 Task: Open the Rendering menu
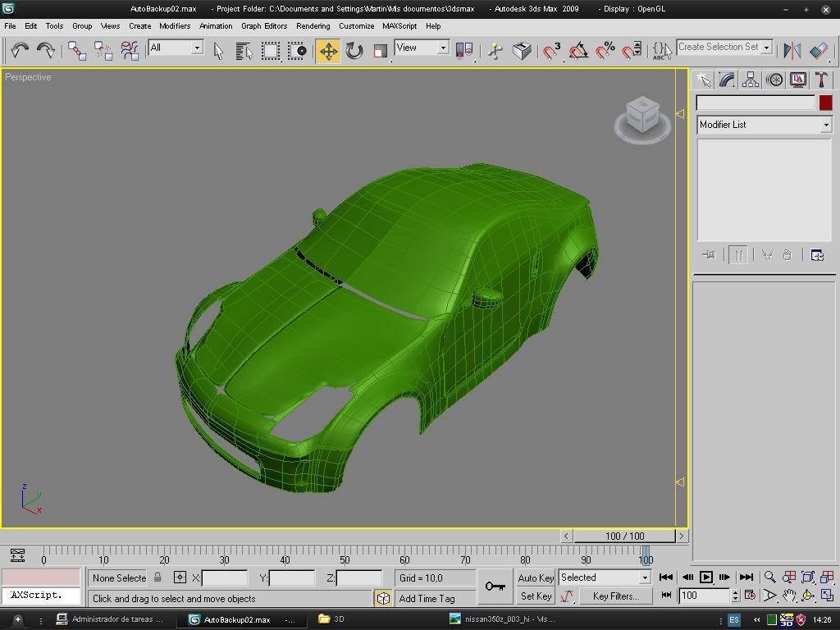(313, 25)
